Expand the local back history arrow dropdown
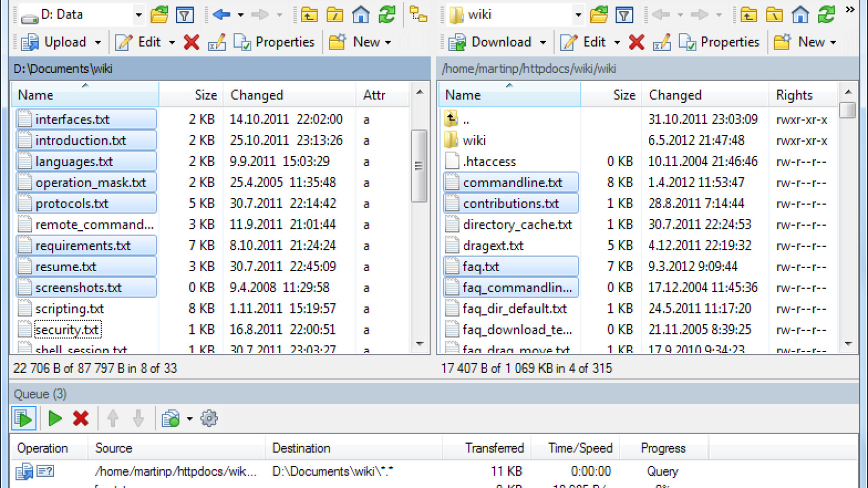Image resolution: width=868 pixels, height=488 pixels. pyautogui.click(x=240, y=15)
